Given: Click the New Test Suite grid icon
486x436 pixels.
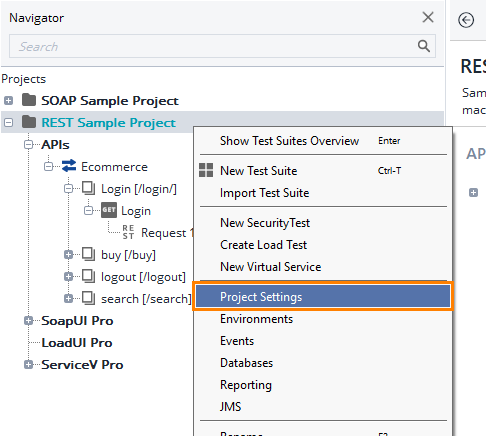Looking at the screenshot, I should point(206,170).
